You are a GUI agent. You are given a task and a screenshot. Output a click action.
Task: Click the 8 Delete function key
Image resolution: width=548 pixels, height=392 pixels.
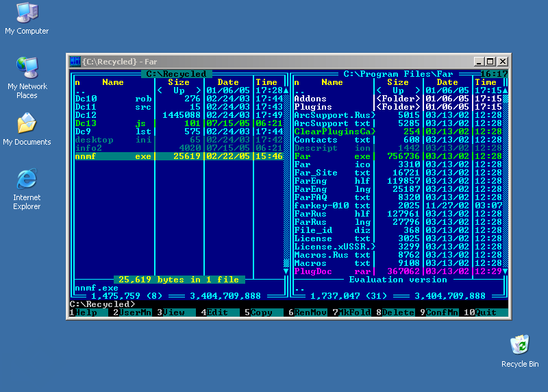[x=396, y=313]
